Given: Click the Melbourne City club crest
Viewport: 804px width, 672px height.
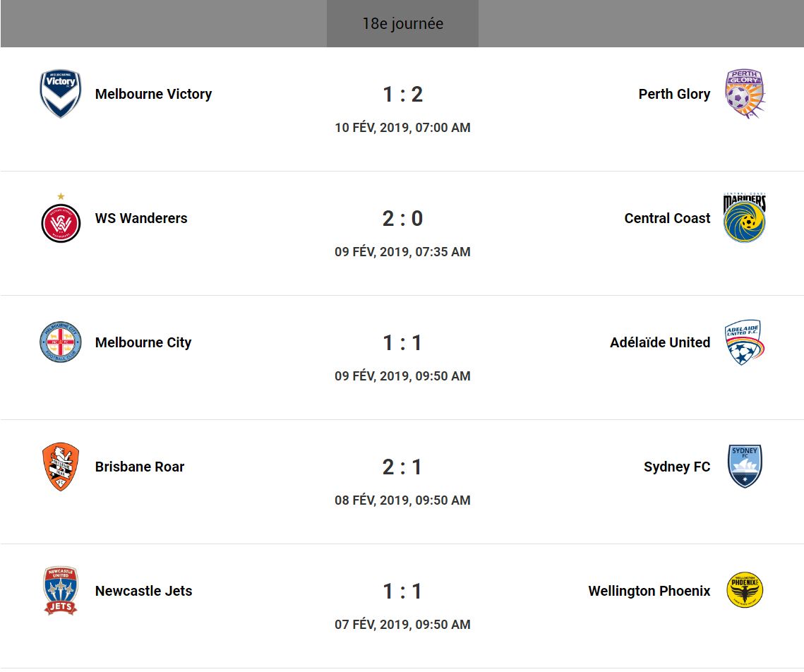Looking at the screenshot, I should point(60,342).
